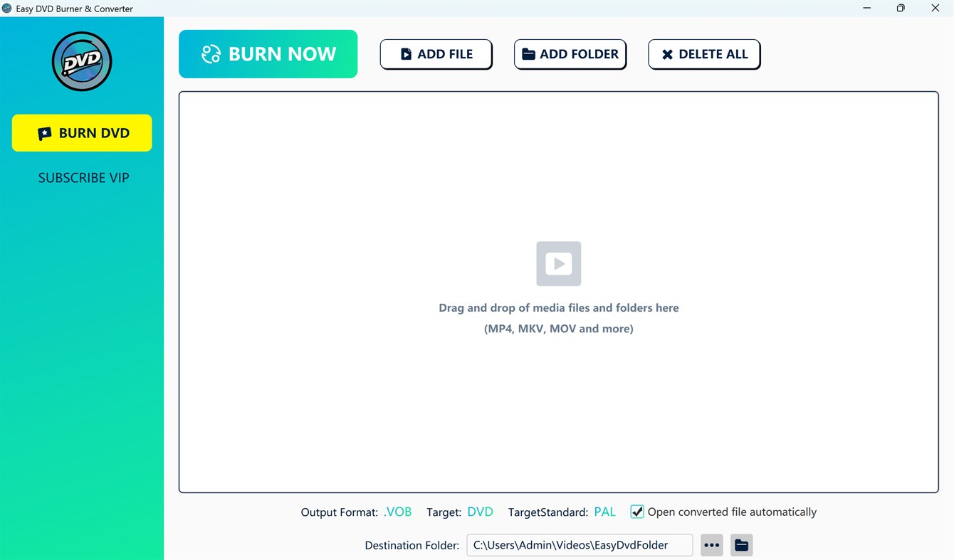Click the X icon on Delete All button
This screenshot has width=954, height=560.
[667, 53]
